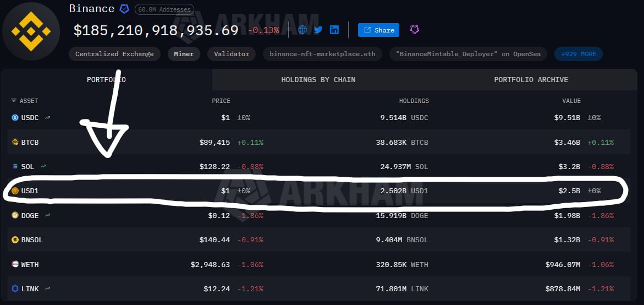Open the Twitter profile icon
Viewport: 644px width, 305px height.
(x=318, y=30)
